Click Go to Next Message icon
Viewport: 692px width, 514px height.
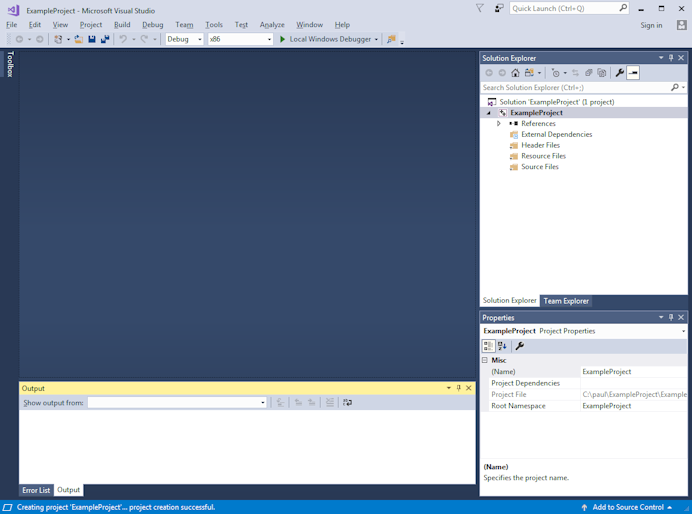tap(312, 402)
